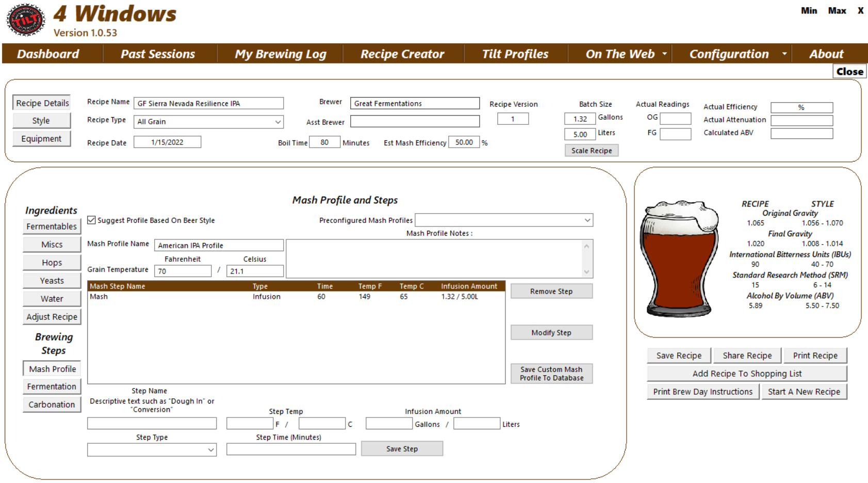Go to Past Sessions
868x483 pixels.
(158, 54)
